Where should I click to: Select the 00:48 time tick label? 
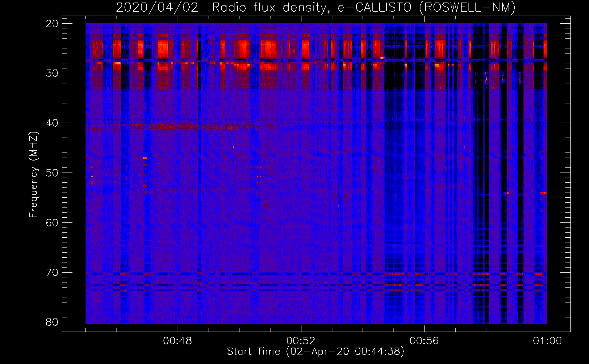tap(178, 341)
